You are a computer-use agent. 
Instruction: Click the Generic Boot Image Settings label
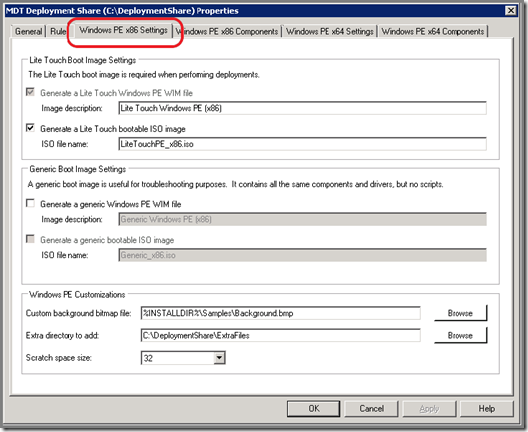(x=77, y=169)
